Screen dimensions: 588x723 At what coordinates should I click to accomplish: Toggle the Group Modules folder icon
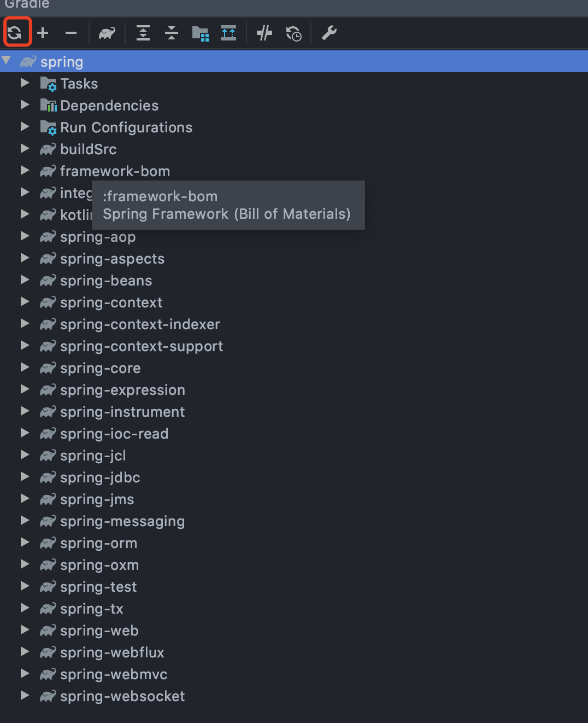pyautogui.click(x=200, y=33)
